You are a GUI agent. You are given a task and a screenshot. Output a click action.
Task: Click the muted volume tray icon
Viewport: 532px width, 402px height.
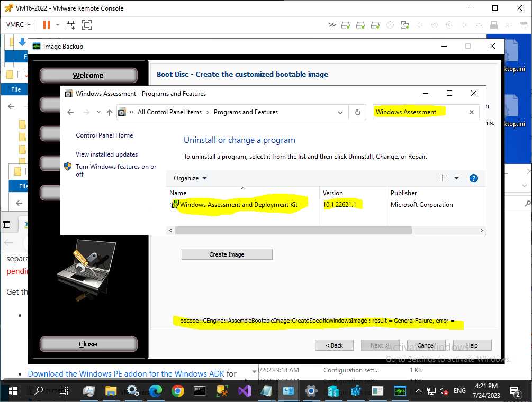(444, 391)
